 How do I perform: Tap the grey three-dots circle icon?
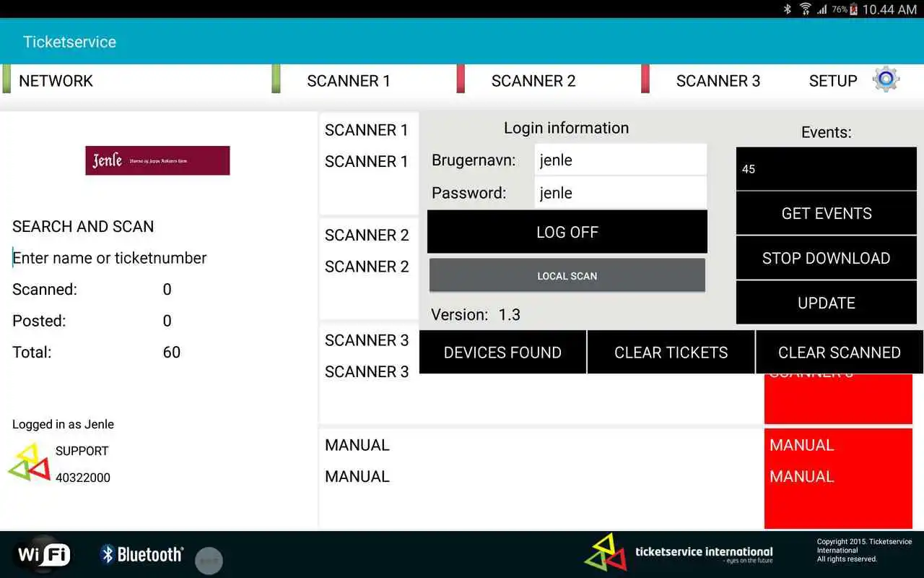coord(209,560)
